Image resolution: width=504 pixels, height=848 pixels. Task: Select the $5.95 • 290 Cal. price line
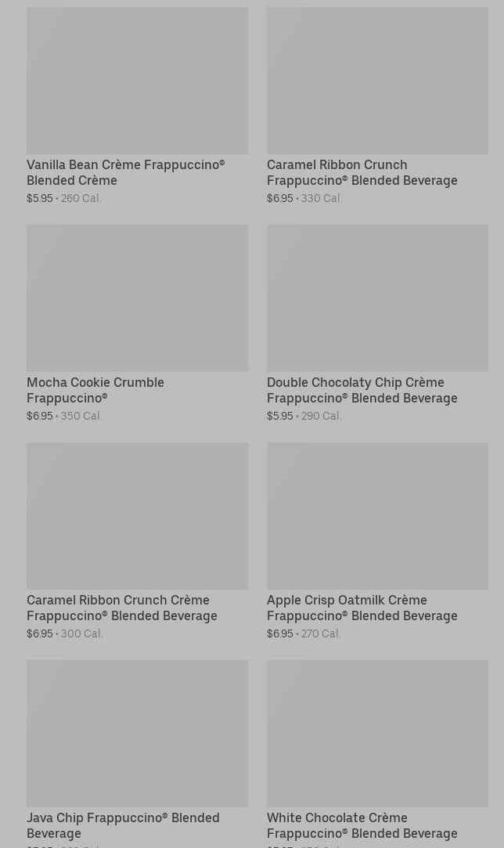click(304, 417)
